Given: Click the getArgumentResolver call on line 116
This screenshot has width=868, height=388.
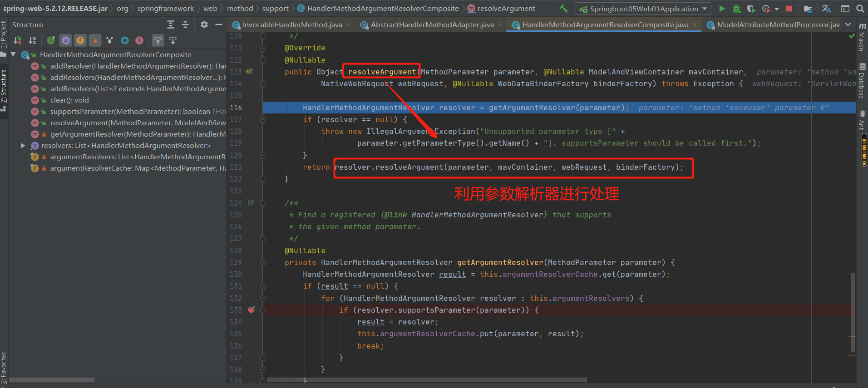Looking at the screenshot, I should [532, 108].
